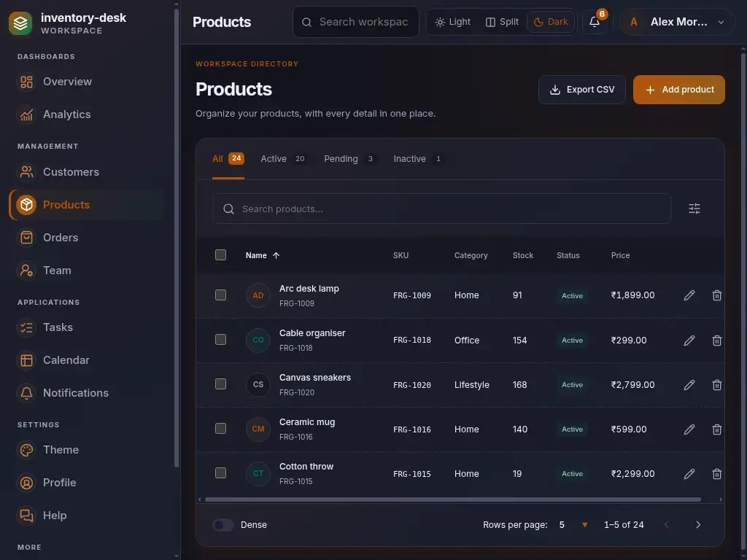Click the Theme palette sidebar icon

[x=27, y=450]
